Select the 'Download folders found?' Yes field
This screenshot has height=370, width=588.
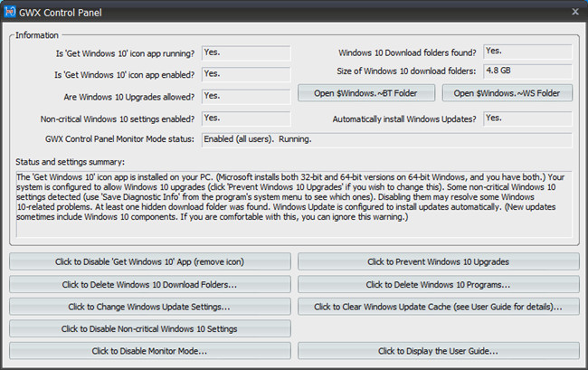pos(528,52)
